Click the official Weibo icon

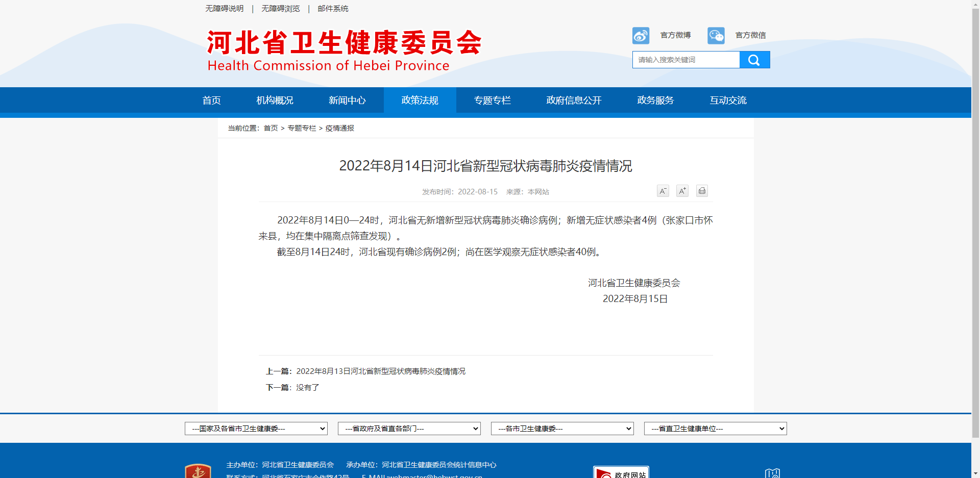(641, 36)
